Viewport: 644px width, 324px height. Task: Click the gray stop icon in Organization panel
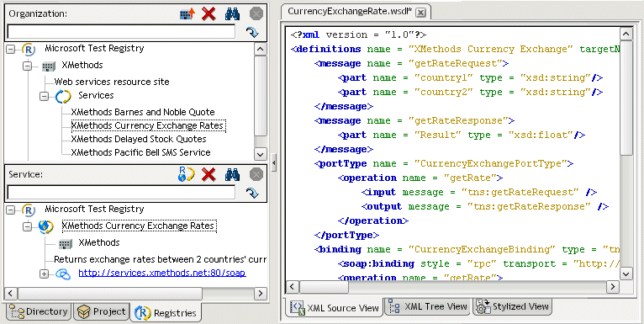[256, 14]
